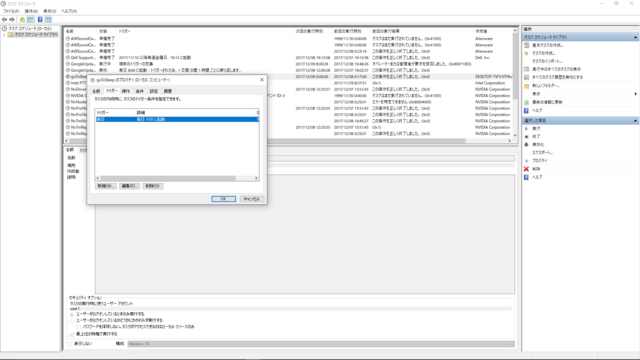Toggle the console tree toolbar icon
Screen dimensions: 640x360
(31, 20)
